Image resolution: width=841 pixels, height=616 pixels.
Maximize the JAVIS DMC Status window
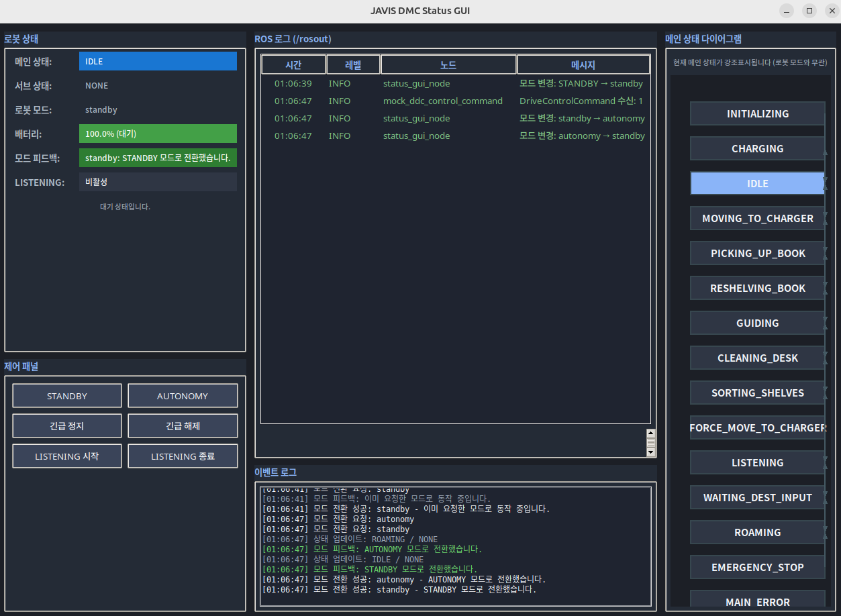tap(809, 11)
